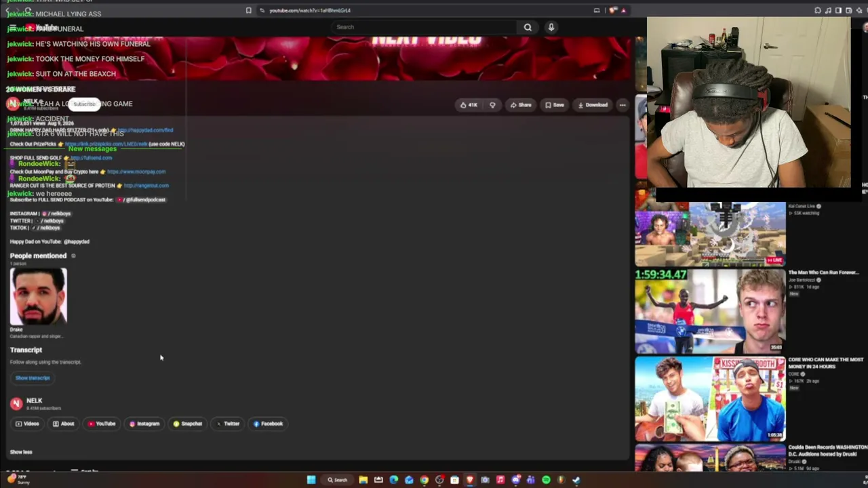
Task: Open the moonpay.com link in description
Action: pos(136,171)
